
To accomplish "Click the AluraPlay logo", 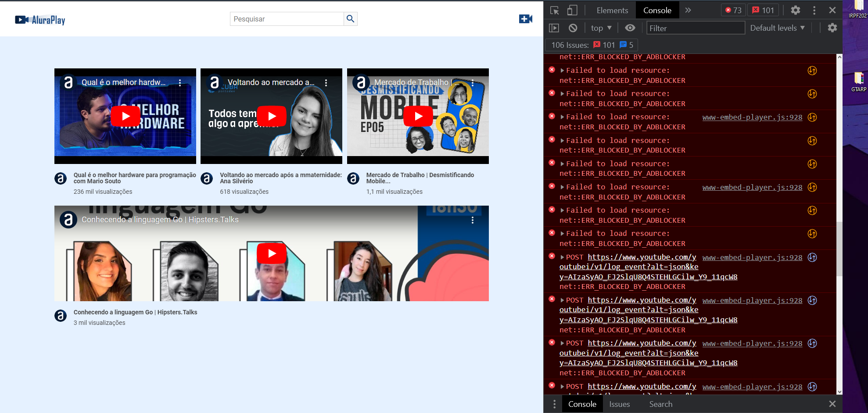I will (x=40, y=20).
